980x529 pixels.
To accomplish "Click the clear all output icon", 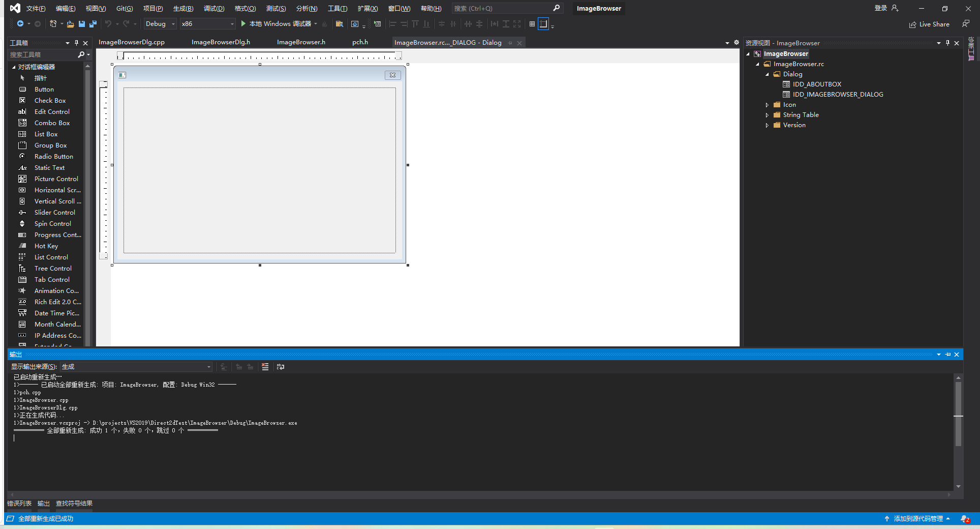I will (265, 367).
